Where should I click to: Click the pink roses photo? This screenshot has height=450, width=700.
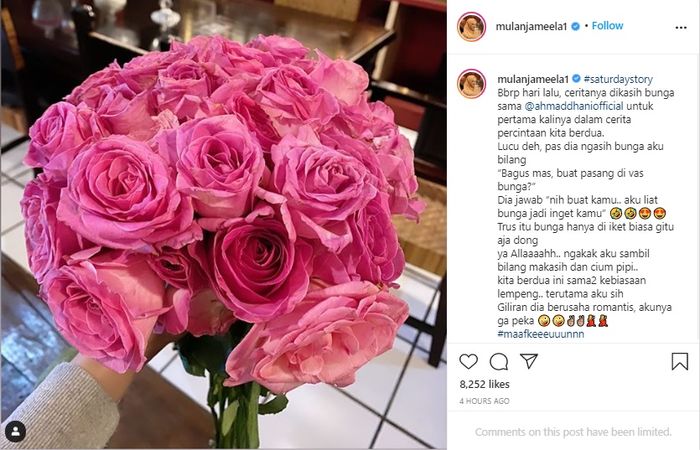click(223, 225)
